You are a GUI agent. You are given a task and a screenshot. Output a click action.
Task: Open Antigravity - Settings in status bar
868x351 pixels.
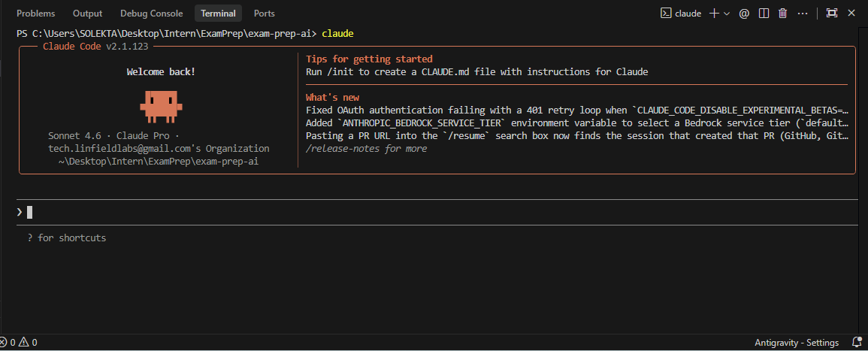[797, 343]
